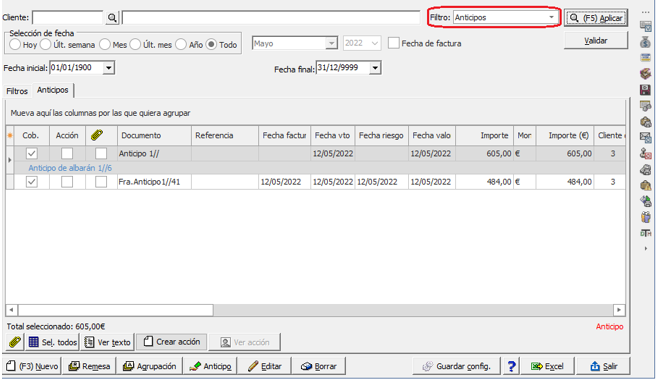Click the Validar button

click(596, 41)
